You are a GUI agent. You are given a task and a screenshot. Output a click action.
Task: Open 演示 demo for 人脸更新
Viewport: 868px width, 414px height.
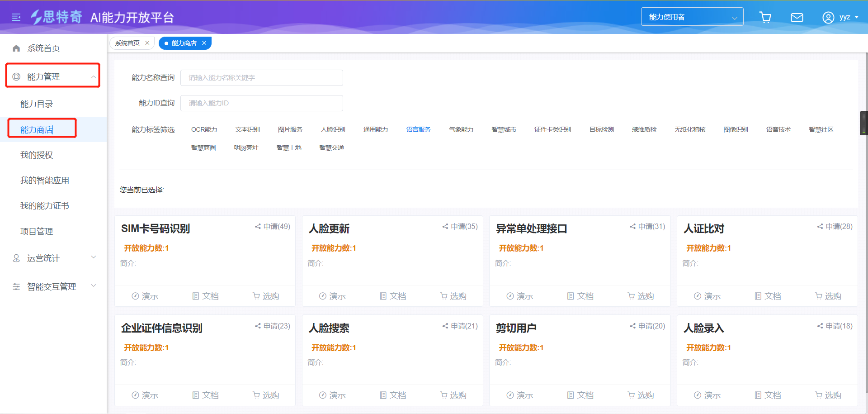click(332, 296)
